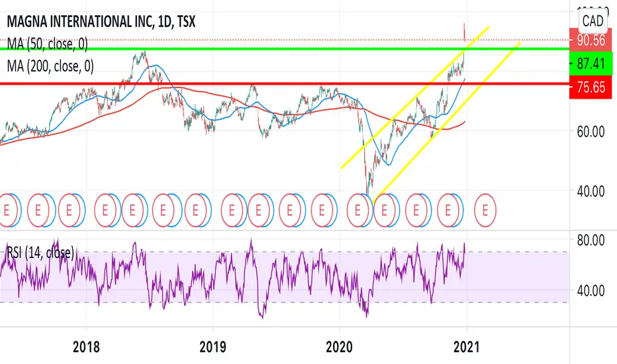This screenshot has height=364, width=617.
Task: Click the green 87.41 price level label
Action: tap(591, 64)
